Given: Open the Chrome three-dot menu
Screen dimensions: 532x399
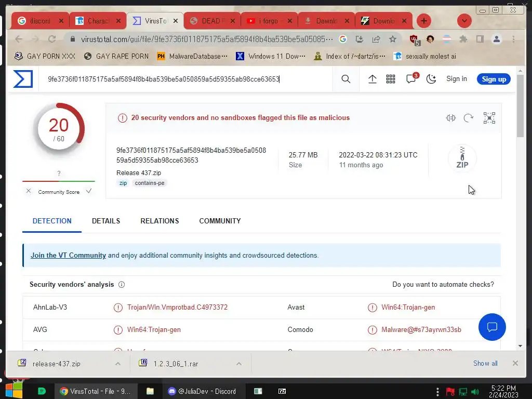Looking at the screenshot, I should coord(513,39).
